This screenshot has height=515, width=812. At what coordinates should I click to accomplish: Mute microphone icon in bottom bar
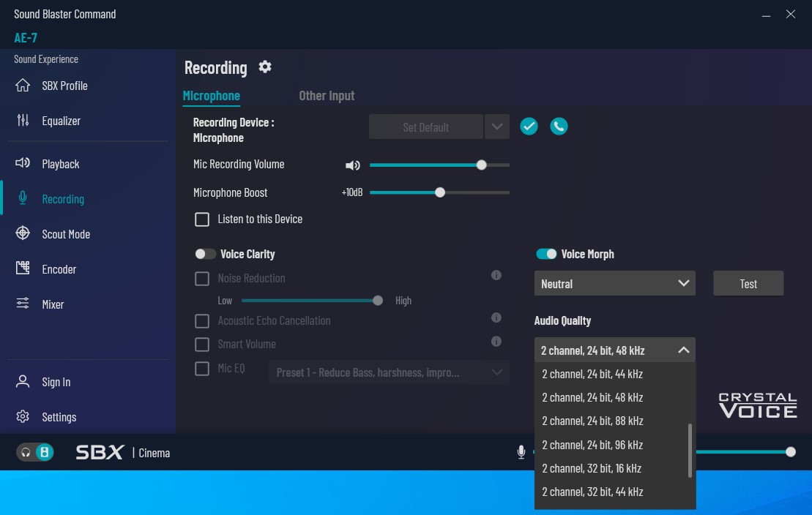(x=521, y=452)
